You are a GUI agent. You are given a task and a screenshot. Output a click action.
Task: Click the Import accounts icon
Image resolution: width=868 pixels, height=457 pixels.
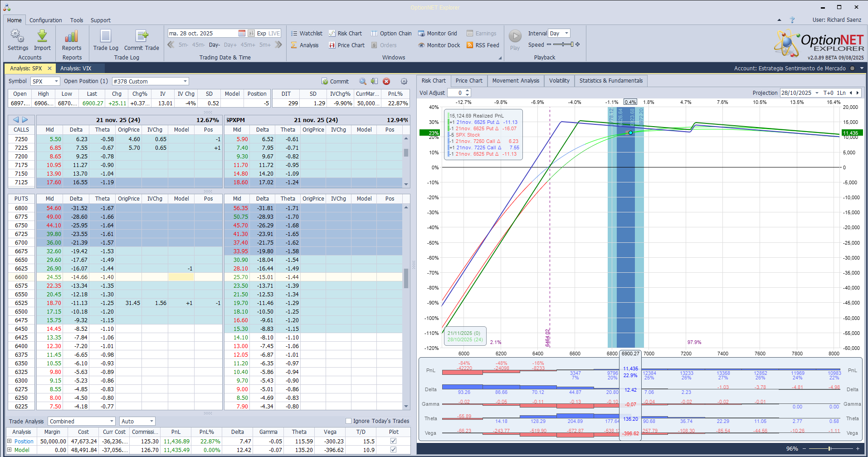coord(42,36)
